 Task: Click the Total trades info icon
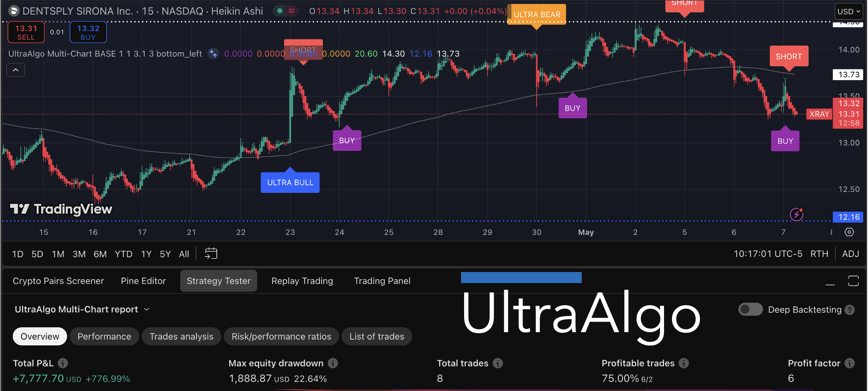tap(498, 363)
